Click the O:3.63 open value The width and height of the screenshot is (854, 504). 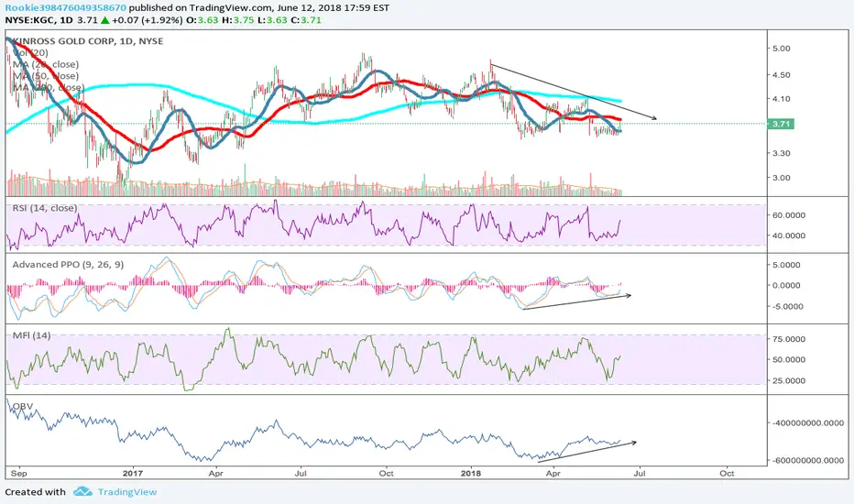click(203, 20)
